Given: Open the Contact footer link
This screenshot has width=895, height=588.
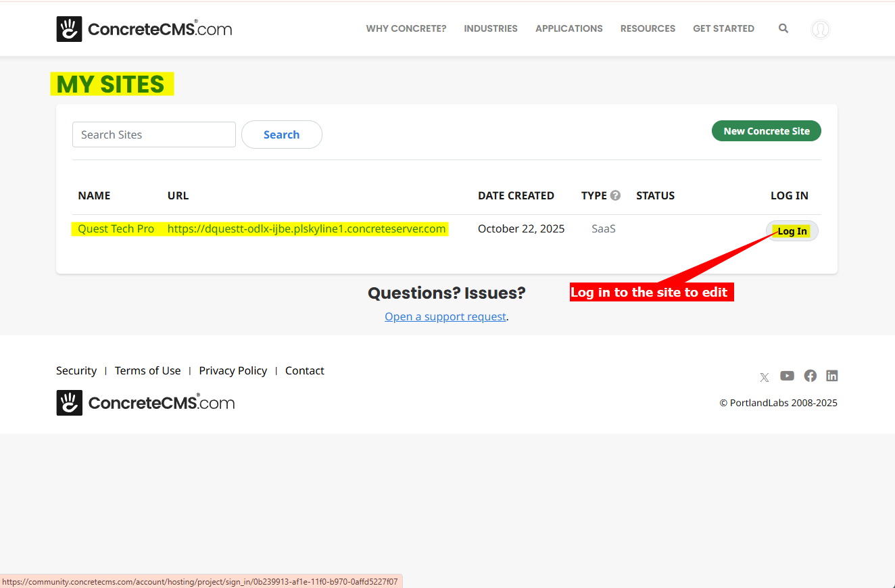Looking at the screenshot, I should 305,370.
